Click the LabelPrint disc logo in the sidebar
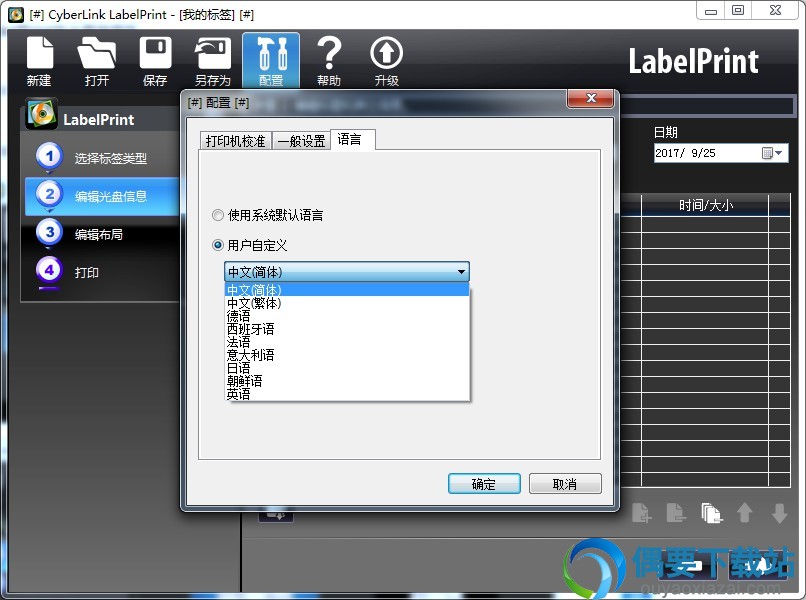This screenshot has width=806, height=600. coord(41,113)
